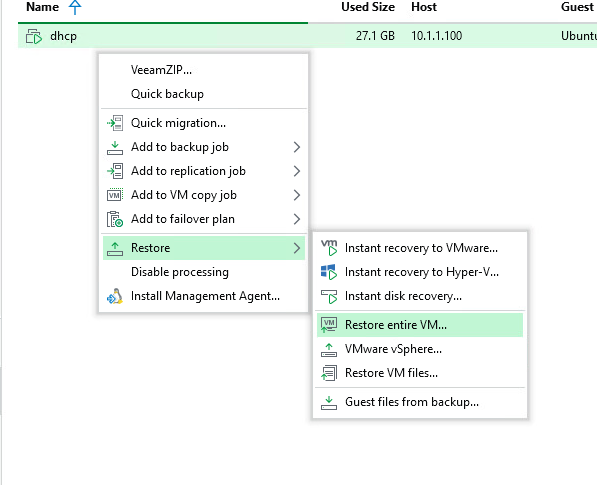Expand the Restore submenu arrow
The image size is (597, 485).
tap(297, 248)
